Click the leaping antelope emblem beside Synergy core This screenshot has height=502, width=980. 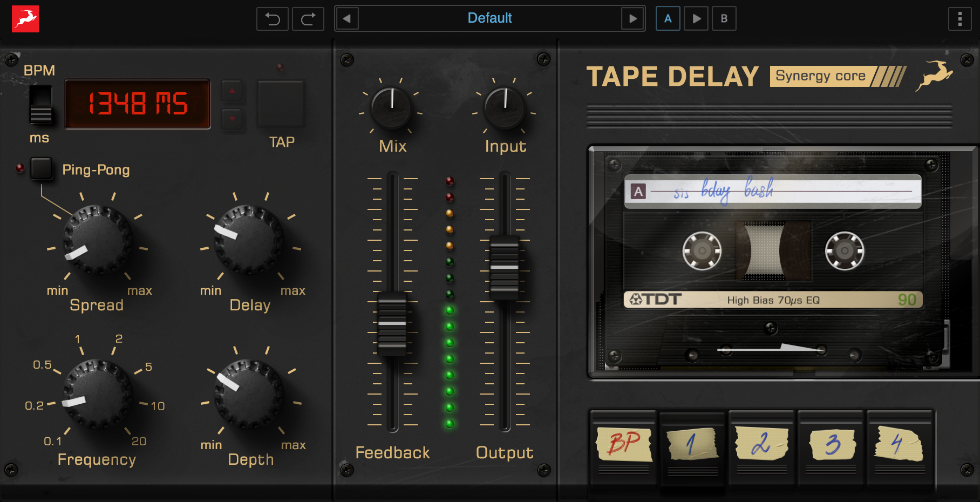tap(935, 76)
